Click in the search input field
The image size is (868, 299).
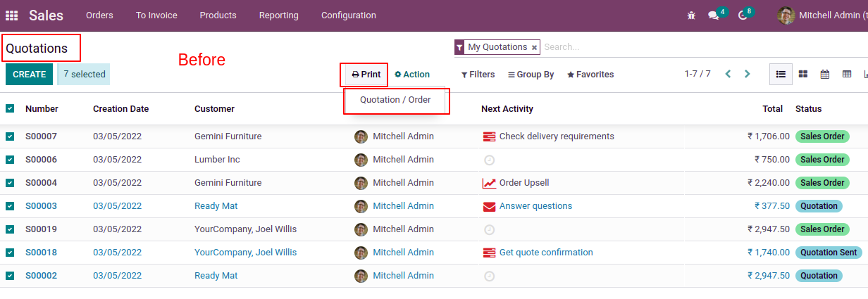click(634, 47)
